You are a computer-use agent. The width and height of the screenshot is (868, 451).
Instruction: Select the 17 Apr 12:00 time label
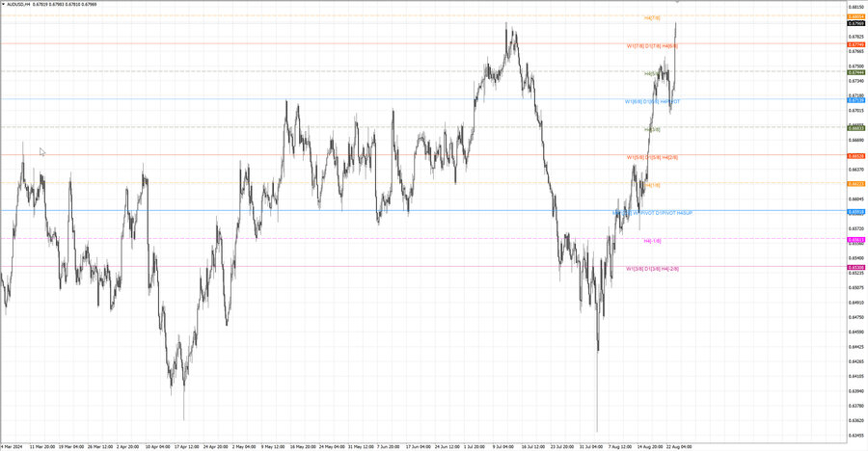pyautogui.click(x=186, y=446)
